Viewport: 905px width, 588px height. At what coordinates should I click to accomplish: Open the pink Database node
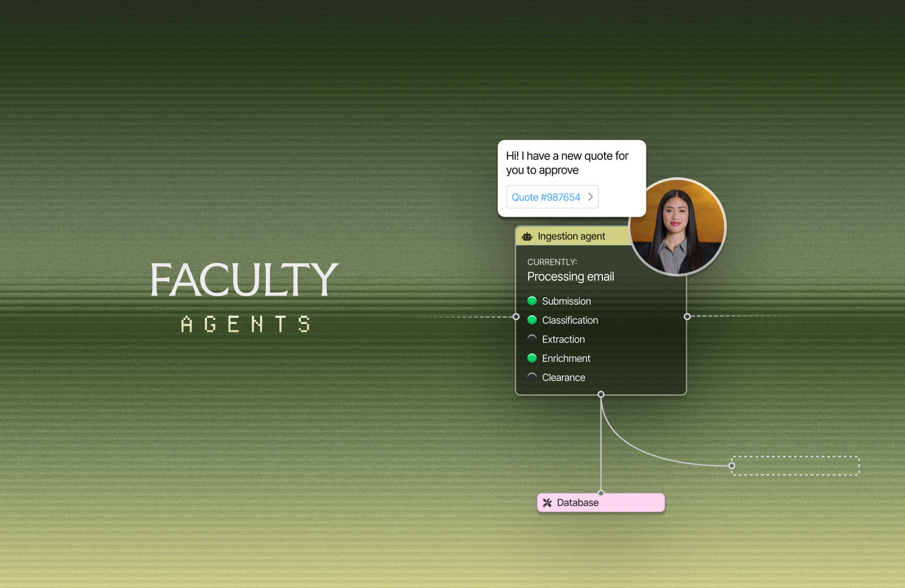tap(601, 503)
